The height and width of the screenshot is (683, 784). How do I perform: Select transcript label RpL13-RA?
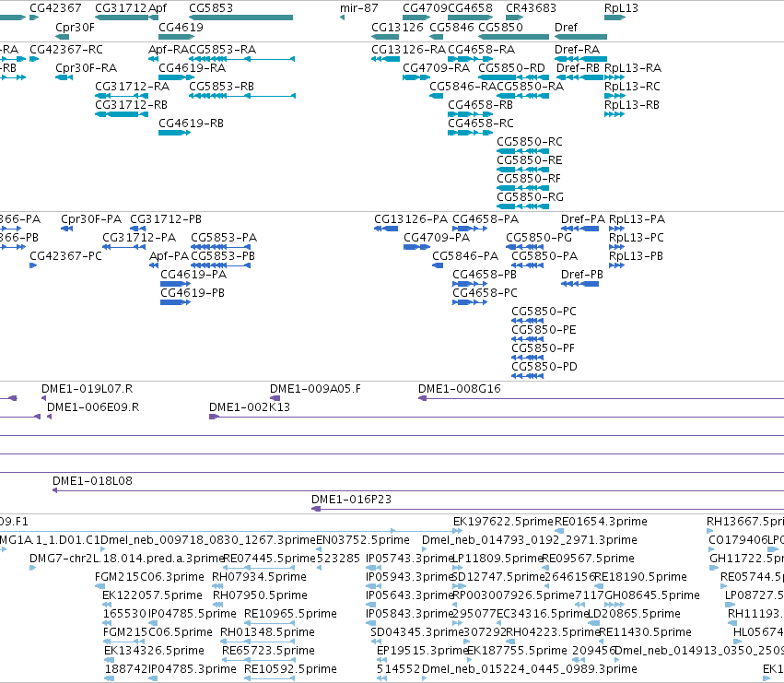(x=633, y=68)
